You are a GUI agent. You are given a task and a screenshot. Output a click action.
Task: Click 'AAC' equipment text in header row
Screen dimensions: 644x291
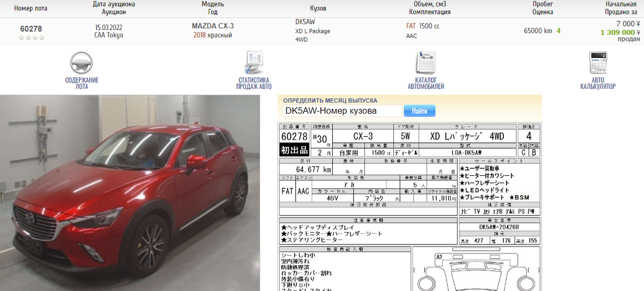point(411,36)
